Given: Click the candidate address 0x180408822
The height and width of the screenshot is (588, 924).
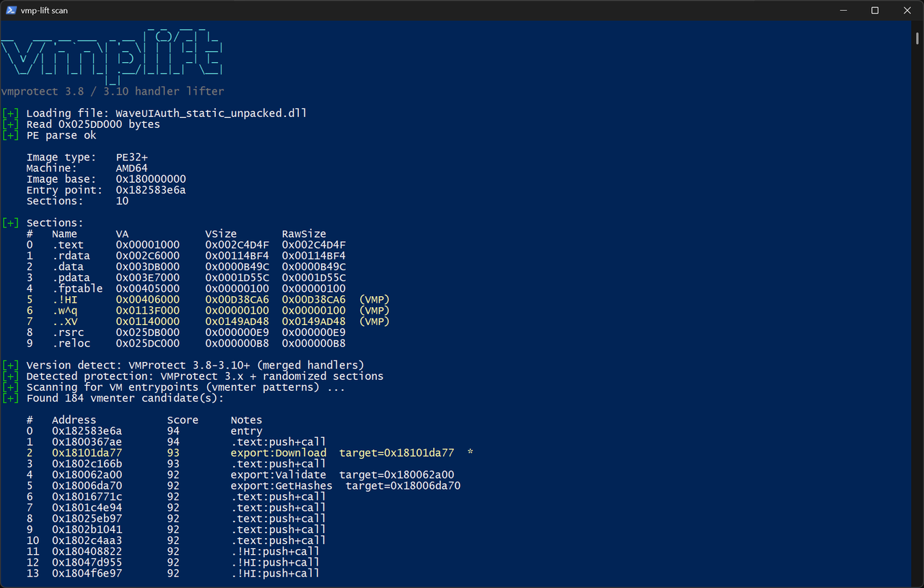Looking at the screenshot, I should (87, 551).
